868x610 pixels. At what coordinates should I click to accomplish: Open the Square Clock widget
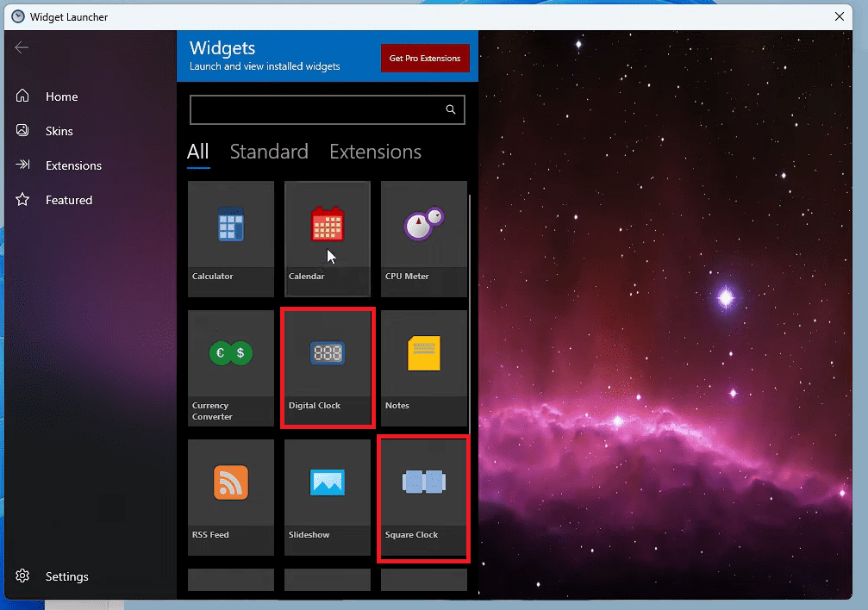423,487
